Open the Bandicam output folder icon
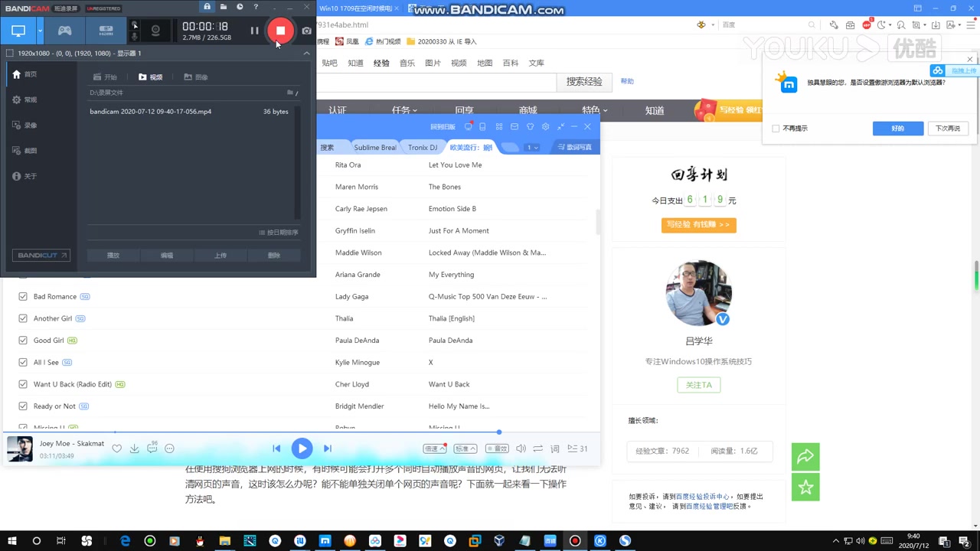Image resolution: width=980 pixels, height=551 pixels. coord(224,7)
